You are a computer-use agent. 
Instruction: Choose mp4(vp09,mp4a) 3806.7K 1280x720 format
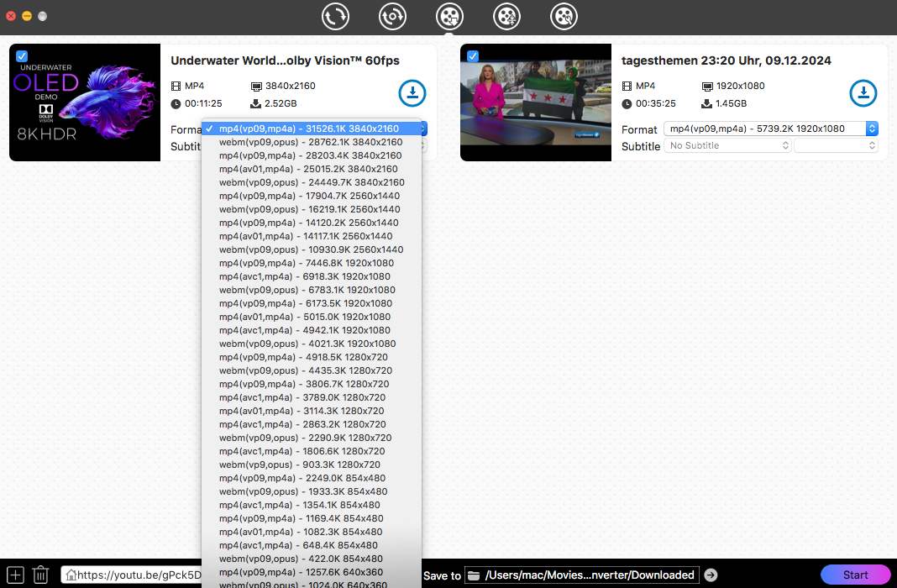(312, 384)
